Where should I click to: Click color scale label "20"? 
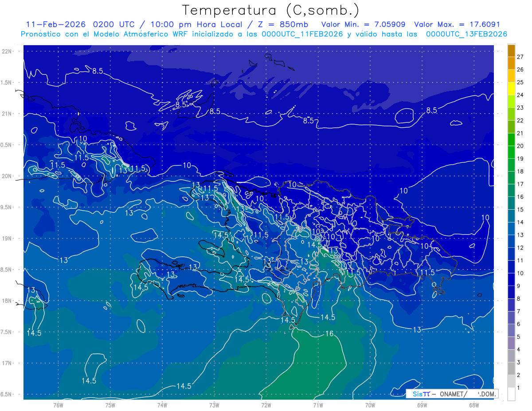click(x=520, y=146)
